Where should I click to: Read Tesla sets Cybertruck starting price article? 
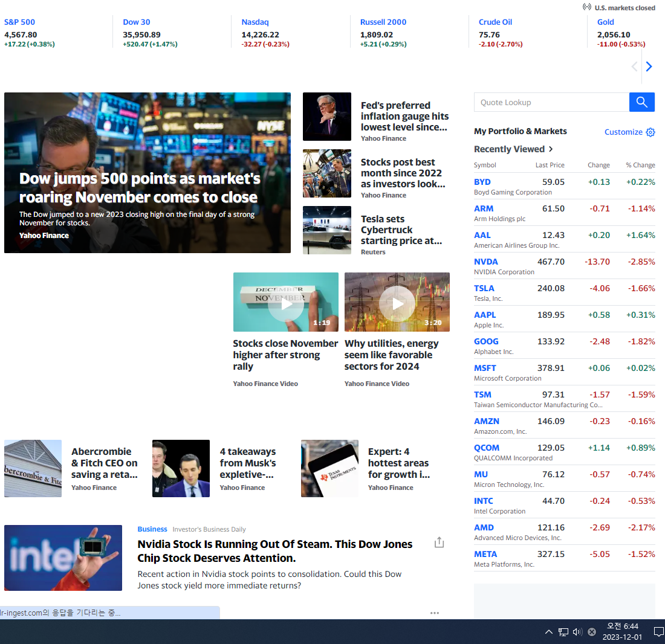401,230
